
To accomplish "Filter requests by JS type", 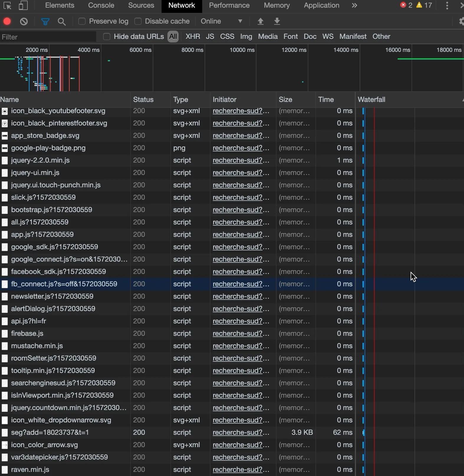I will 210,37.
